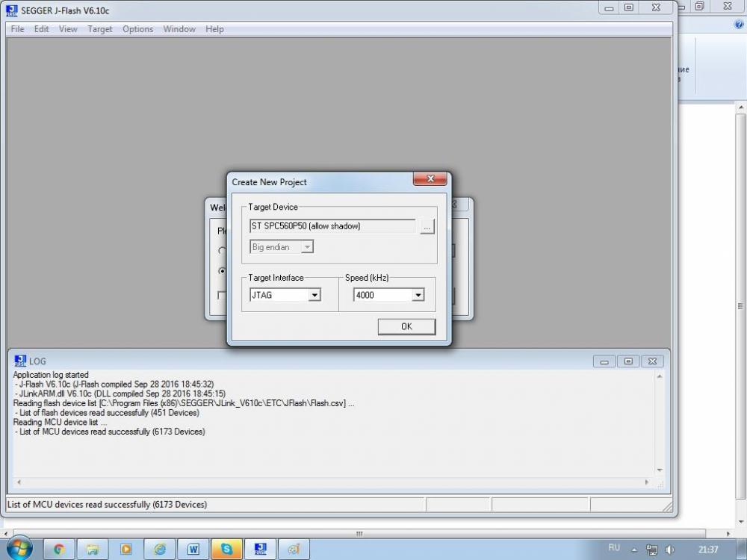The width and height of the screenshot is (747, 560).
Task: Open the File menu
Action: coord(18,29)
